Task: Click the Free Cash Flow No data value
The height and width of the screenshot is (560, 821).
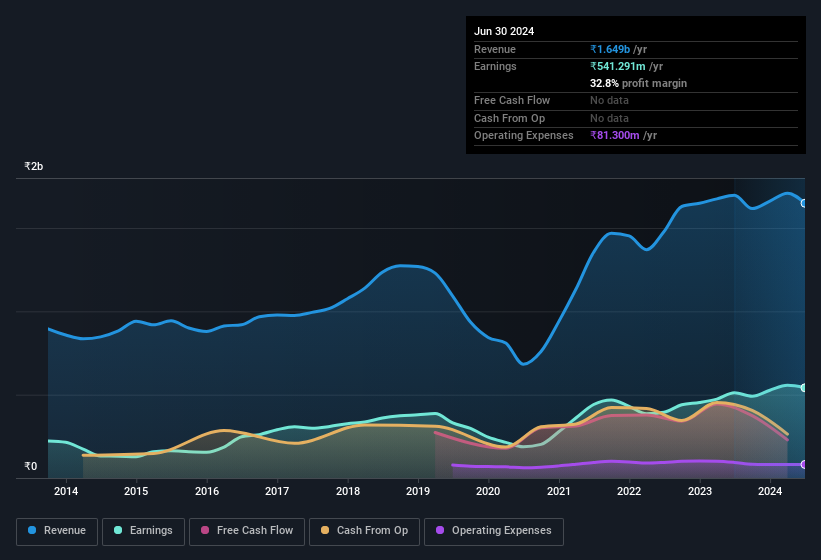Action: [609, 100]
